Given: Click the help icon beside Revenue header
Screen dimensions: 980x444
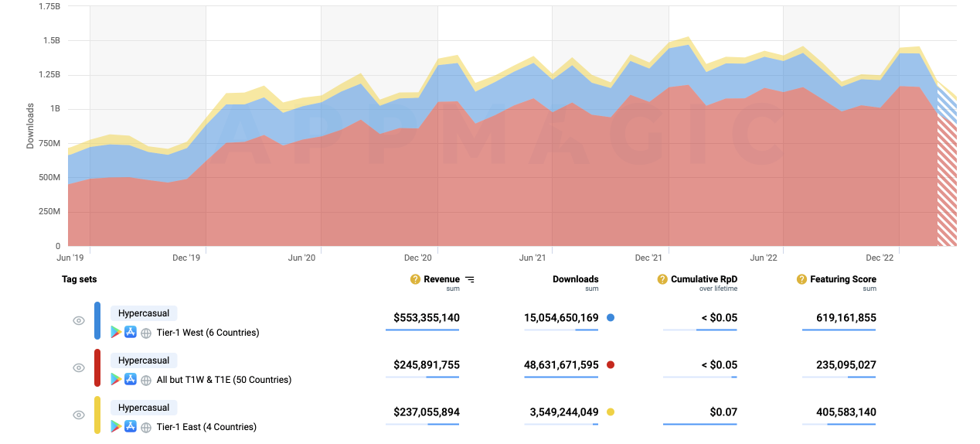Looking at the screenshot, I should tap(415, 279).
